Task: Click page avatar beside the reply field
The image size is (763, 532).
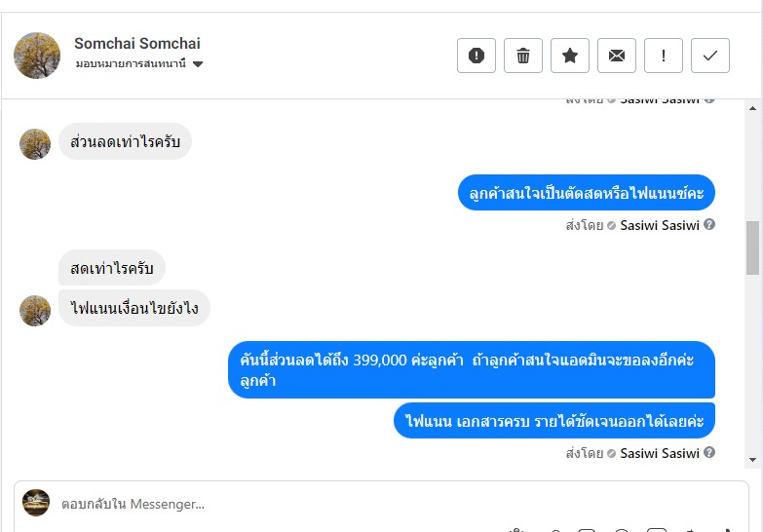Action: click(36, 503)
